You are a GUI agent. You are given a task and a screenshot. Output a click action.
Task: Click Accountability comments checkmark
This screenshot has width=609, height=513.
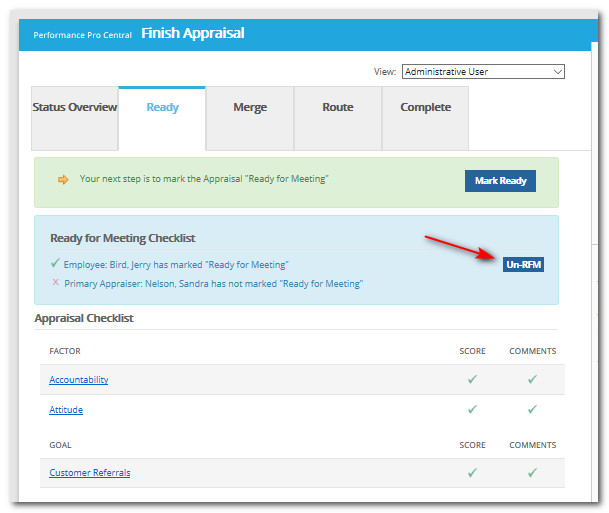click(532, 380)
